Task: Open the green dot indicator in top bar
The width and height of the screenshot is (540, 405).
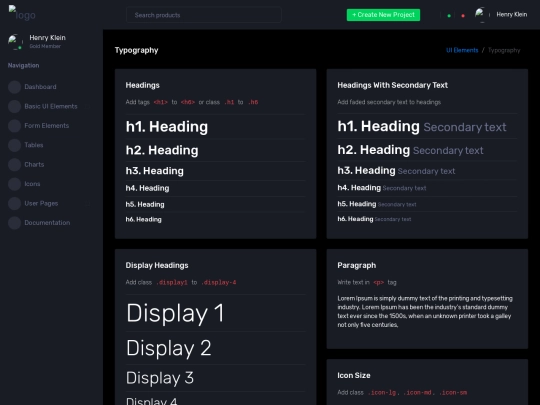Action: [449, 15]
